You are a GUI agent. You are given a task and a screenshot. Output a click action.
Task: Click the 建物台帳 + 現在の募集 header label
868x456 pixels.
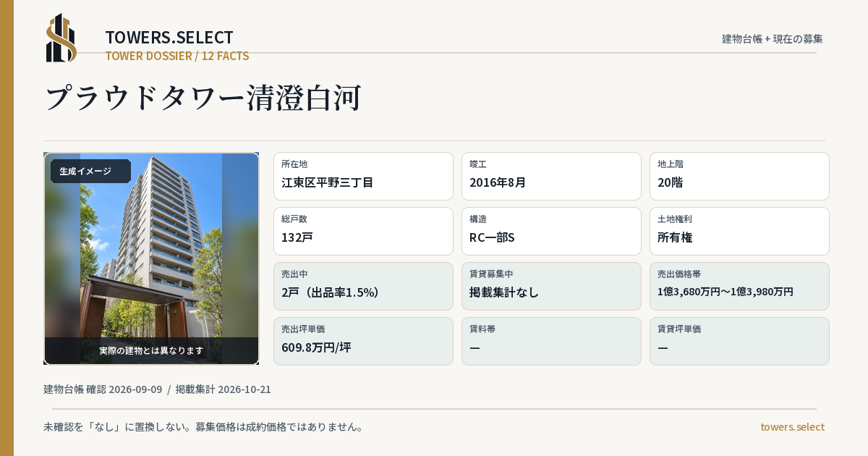[773, 39]
